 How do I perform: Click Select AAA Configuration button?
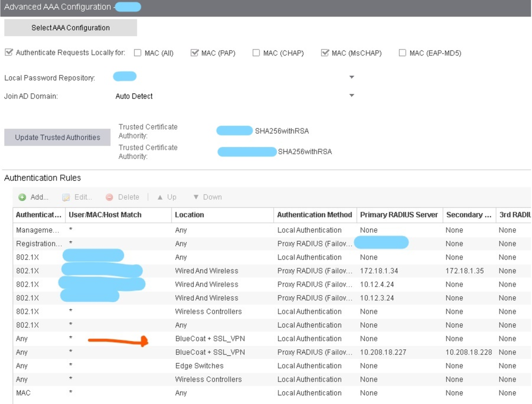(70, 28)
